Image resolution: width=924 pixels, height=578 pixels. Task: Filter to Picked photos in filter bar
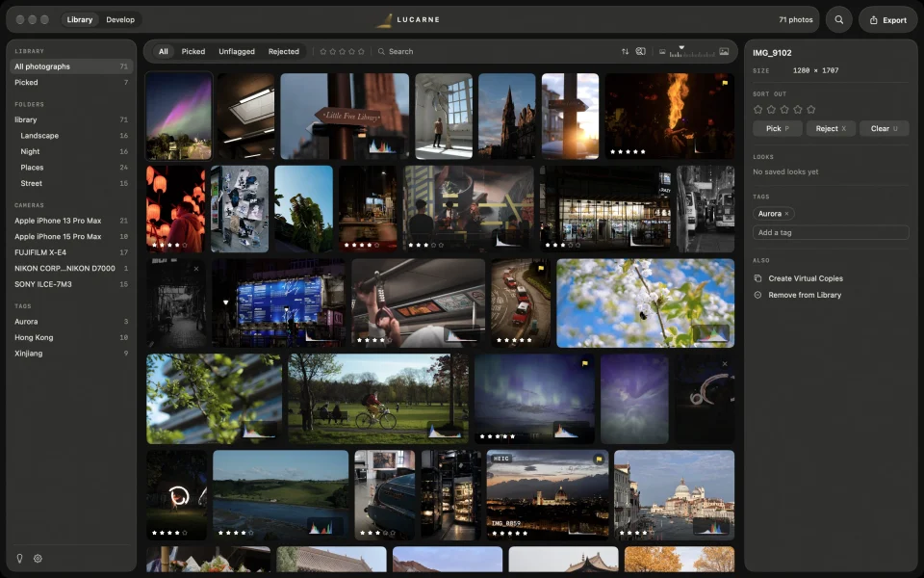coord(193,51)
